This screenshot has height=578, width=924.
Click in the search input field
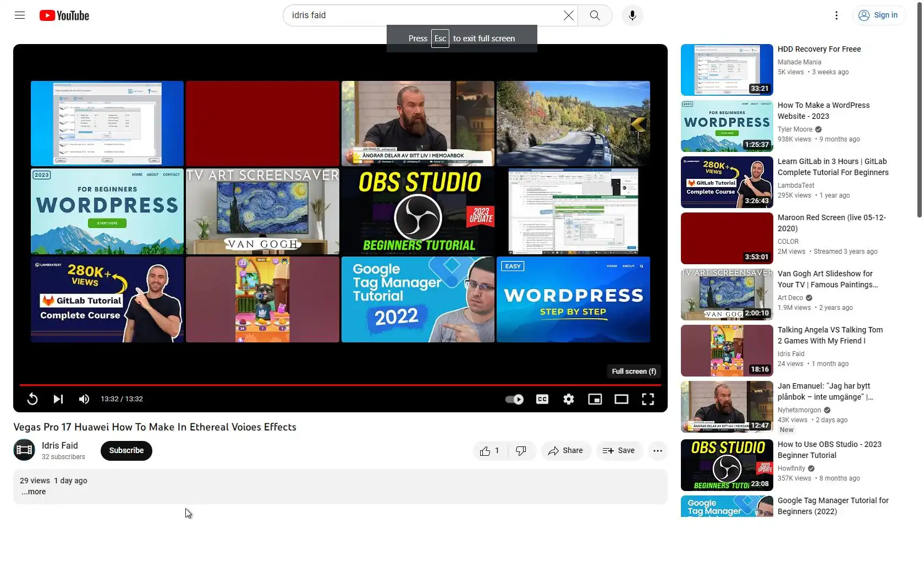pos(424,15)
